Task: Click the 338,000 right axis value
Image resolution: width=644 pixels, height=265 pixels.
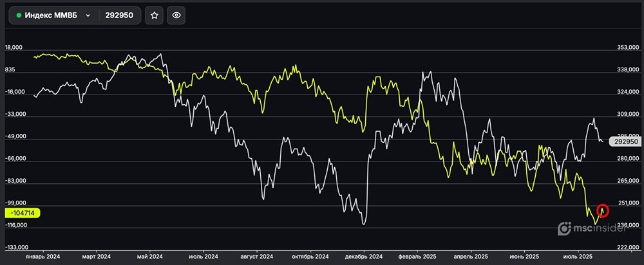Action: click(628, 70)
